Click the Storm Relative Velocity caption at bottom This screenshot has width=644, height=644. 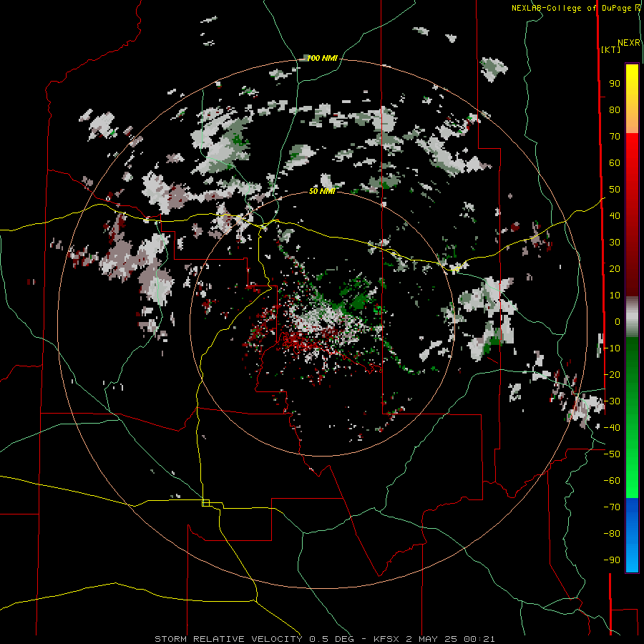[324, 639]
